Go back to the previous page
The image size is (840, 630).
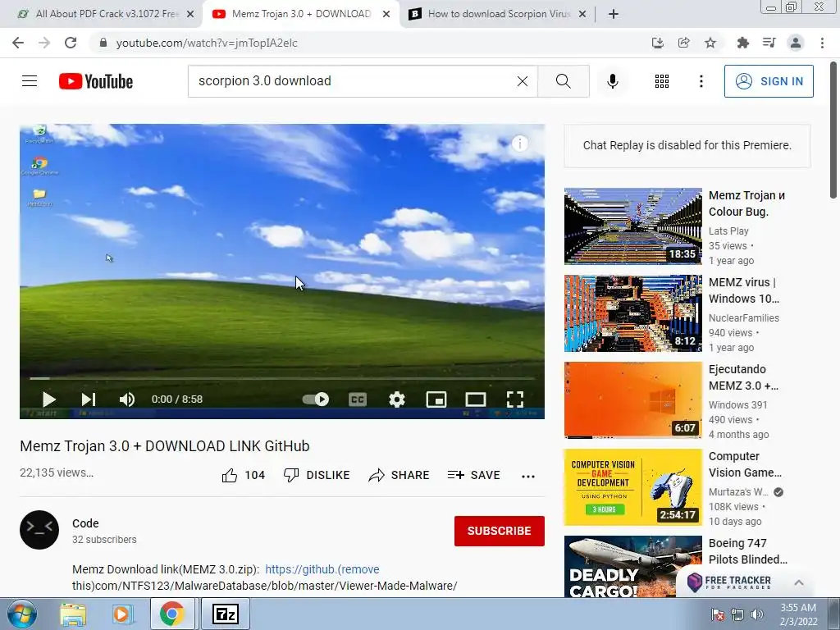click(x=18, y=43)
